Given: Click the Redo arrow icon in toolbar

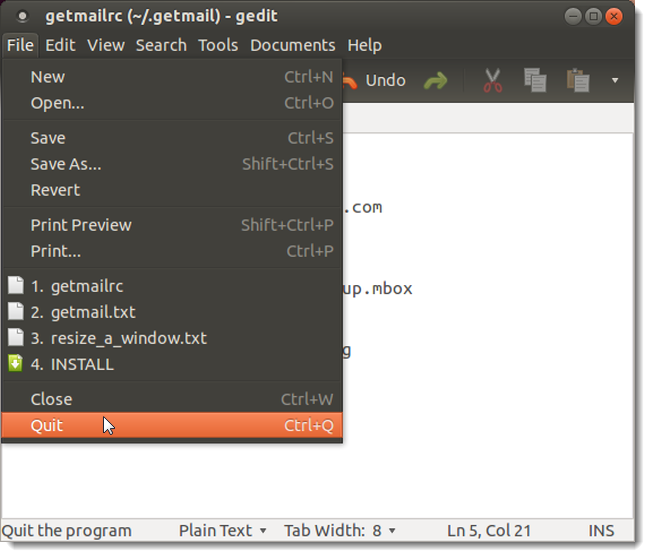Looking at the screenshot, I should point(435,81).
